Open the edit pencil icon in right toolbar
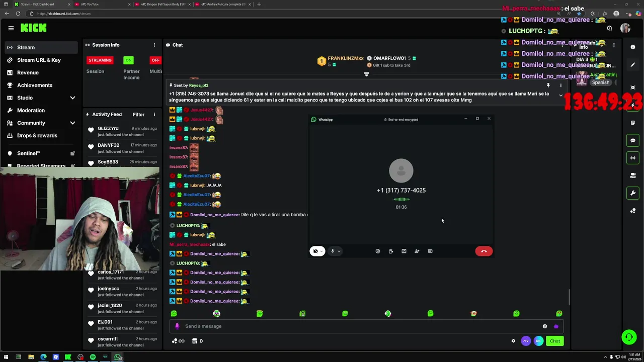This screenshot has height=362, width=644. click(633, 65)
